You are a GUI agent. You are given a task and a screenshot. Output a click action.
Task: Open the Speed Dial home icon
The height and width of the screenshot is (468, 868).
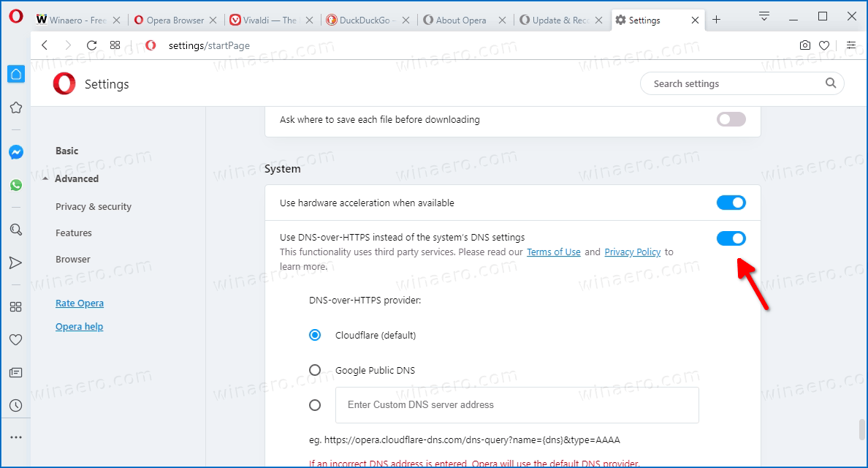tap(16, 74)
